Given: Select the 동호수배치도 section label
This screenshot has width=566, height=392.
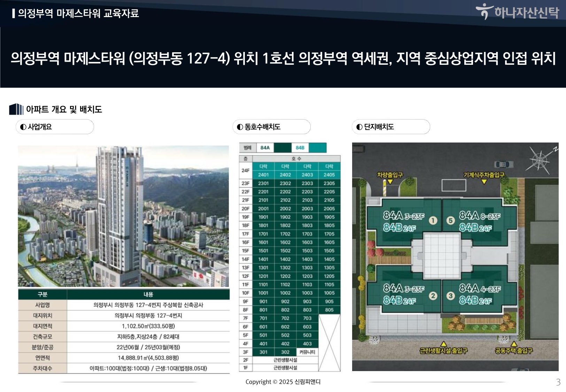Looking at the screenshot, I should tap(271, 127).
